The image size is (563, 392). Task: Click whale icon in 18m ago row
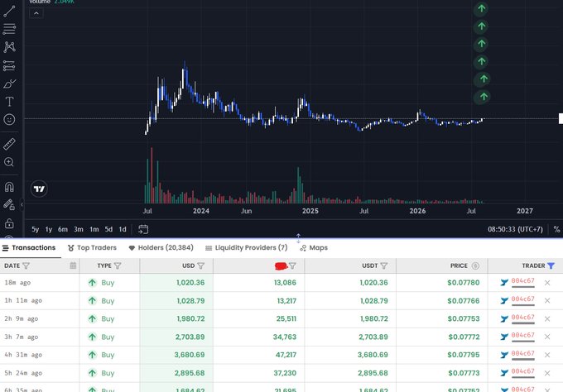coord(504,283)
